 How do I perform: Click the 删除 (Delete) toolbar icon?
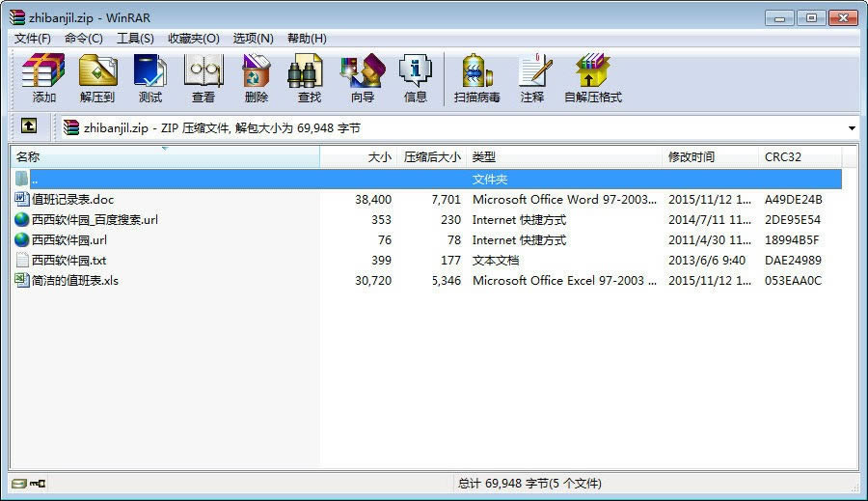pyautogui.click(x=257, y=78)
